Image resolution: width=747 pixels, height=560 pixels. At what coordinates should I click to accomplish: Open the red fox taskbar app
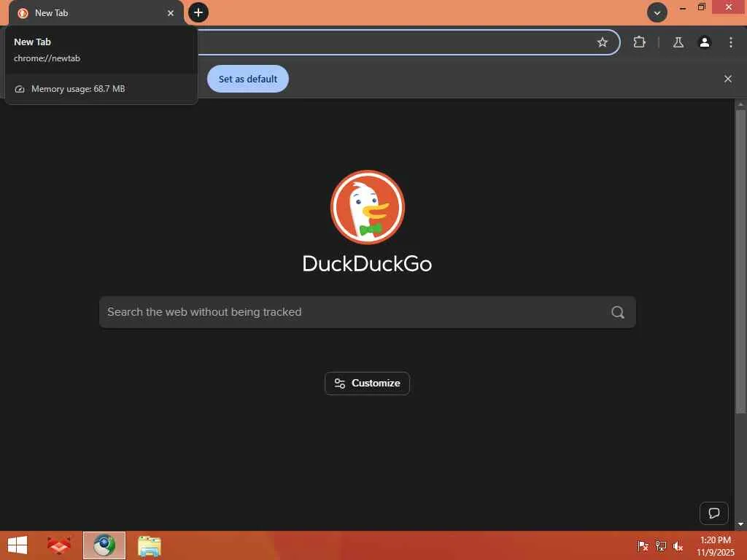click(59, 545)
